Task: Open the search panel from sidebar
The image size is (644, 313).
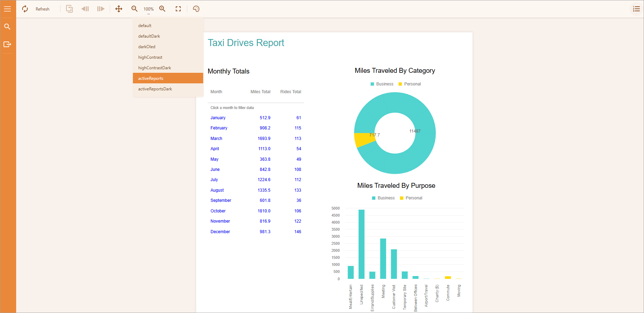Action: pos(7,27)
